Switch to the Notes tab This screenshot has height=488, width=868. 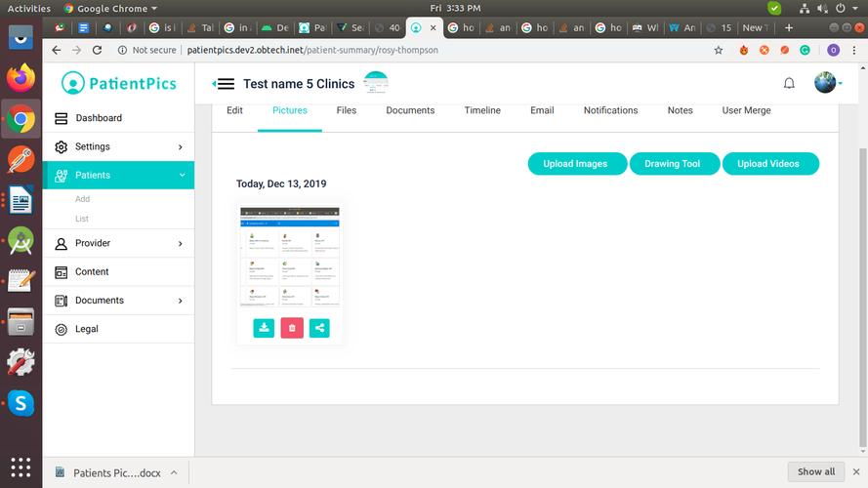pos(680,110)
